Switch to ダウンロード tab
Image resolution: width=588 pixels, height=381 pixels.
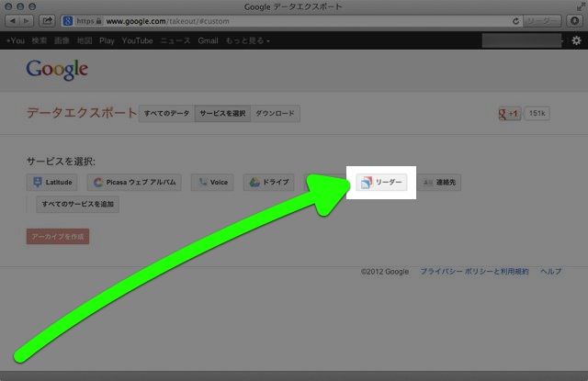(275, 114)
